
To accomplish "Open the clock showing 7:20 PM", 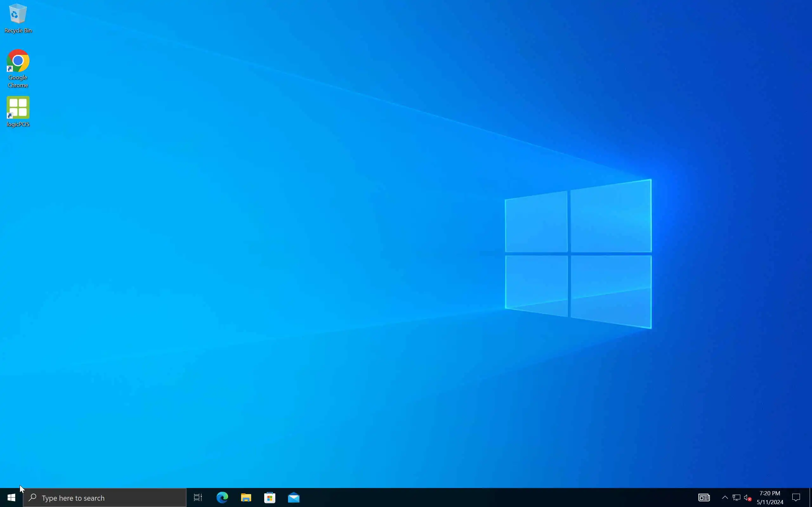I will coord(770,497).
